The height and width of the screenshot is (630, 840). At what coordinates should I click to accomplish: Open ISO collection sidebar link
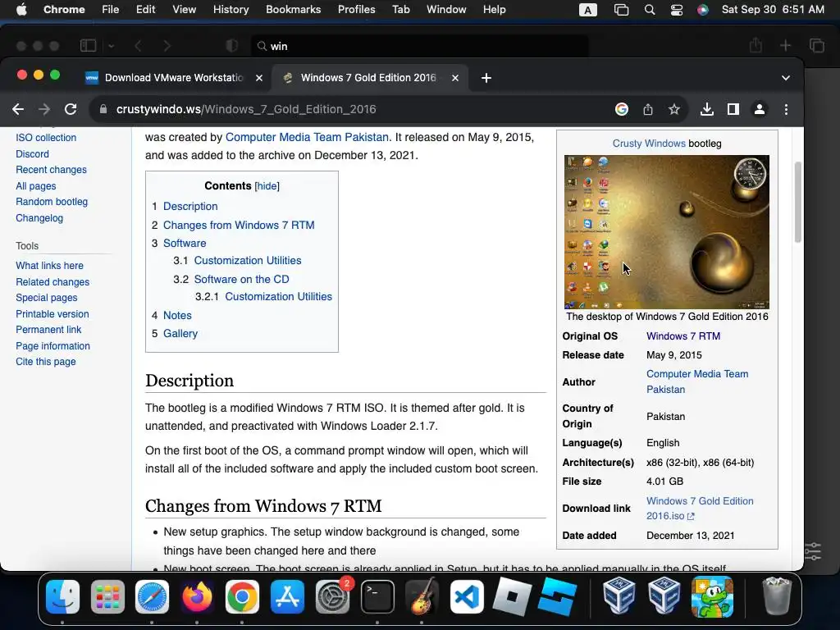pos(46,138)
